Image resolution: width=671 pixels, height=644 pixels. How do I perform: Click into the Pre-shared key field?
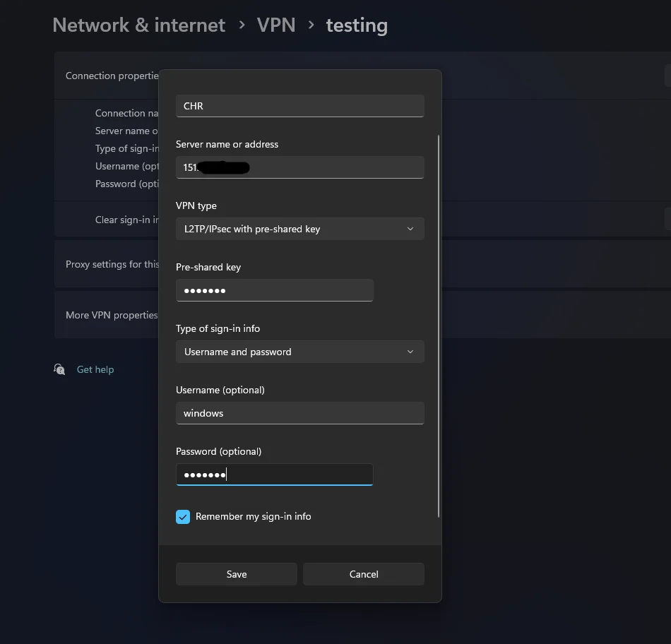click(274, 290)
